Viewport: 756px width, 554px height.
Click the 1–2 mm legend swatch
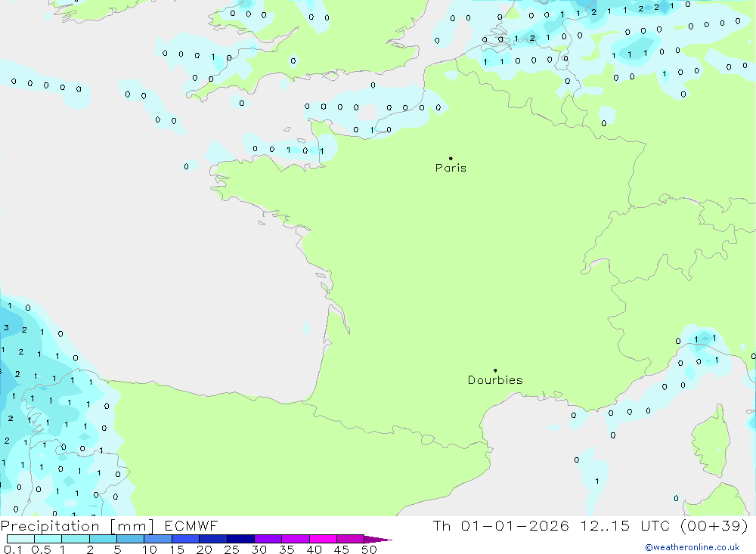(76, 539)
